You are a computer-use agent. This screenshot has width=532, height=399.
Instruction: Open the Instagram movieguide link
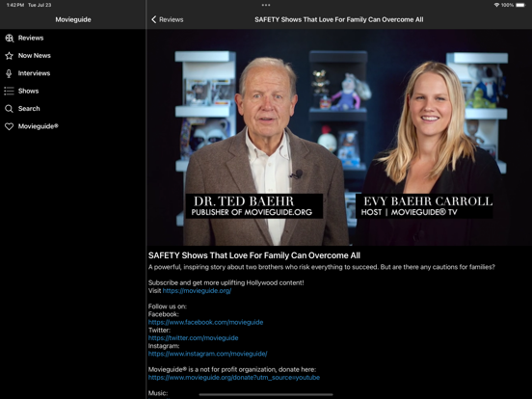207,354
